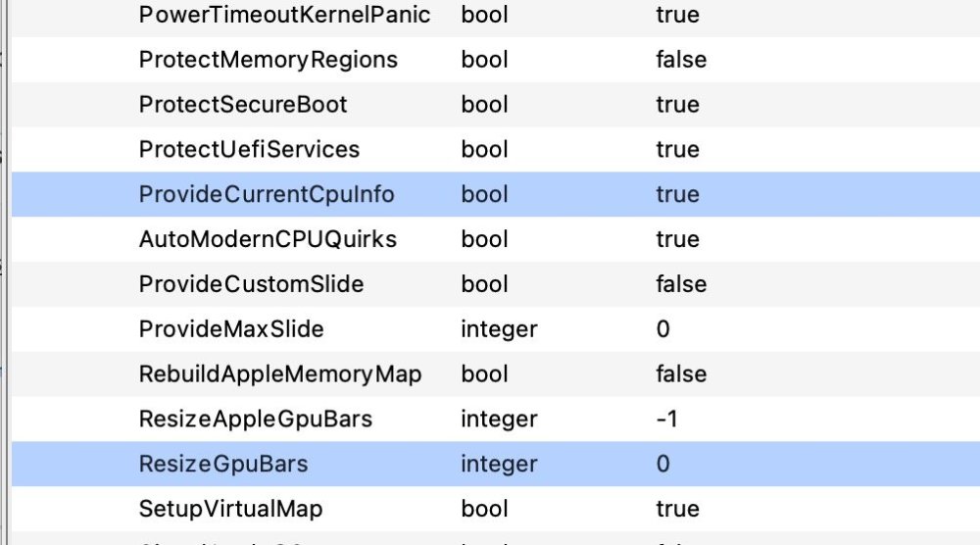Click the ResizeAppleGpuBars key
980x545 pixels.
[256, 419]
